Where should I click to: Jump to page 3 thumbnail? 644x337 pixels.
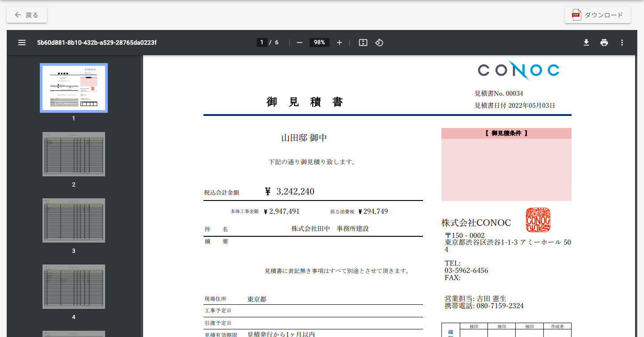coord(74,220)
